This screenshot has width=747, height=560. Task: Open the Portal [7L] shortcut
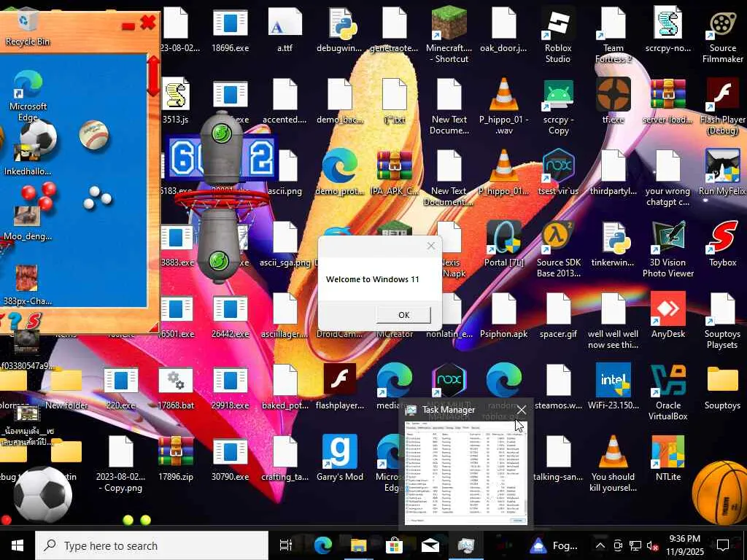click(503, 244)
